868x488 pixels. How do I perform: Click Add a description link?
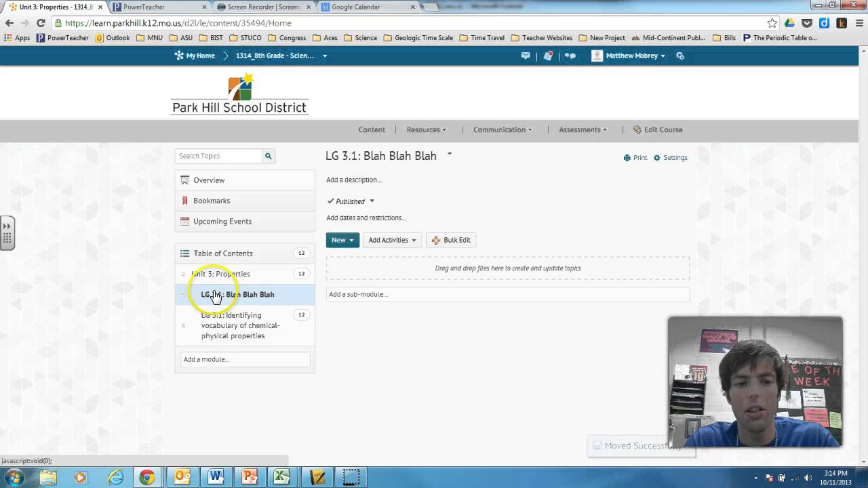tap(353, 180)
